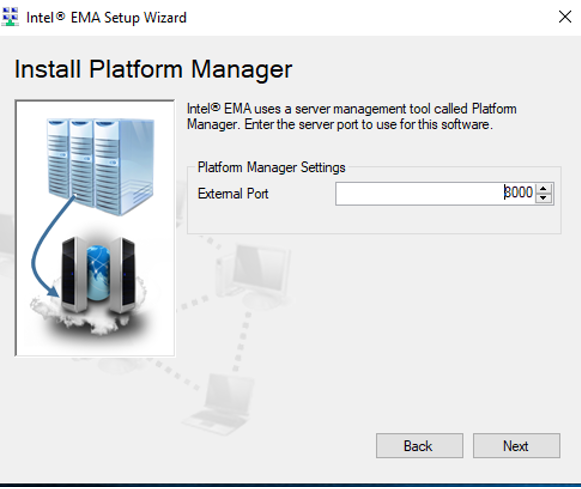
Task: Click the Intel EMA Setup Wizard title text
Action: 106,17
